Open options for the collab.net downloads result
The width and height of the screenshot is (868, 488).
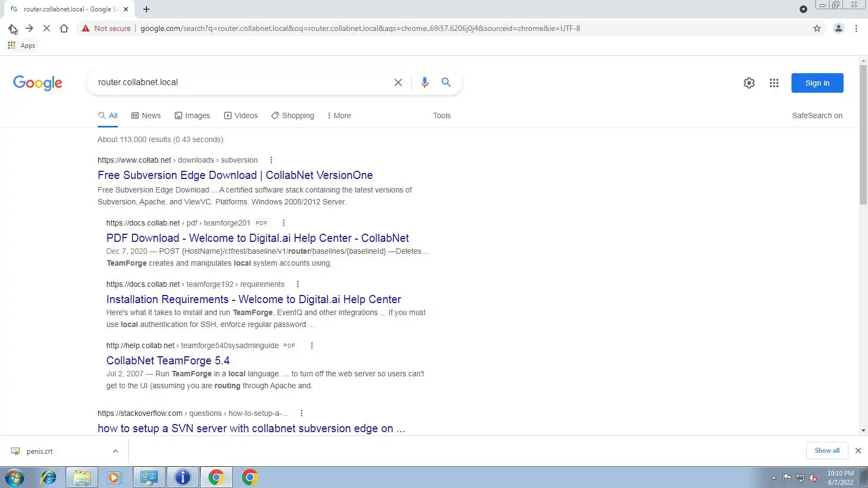click(271, 160)
